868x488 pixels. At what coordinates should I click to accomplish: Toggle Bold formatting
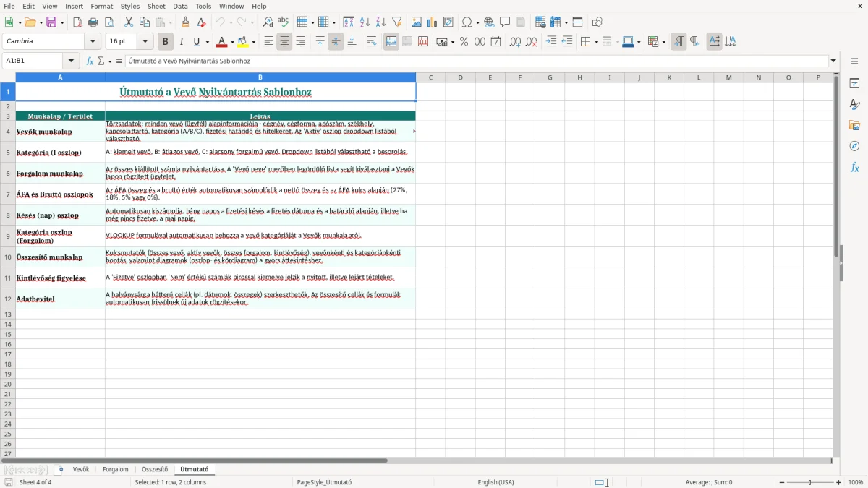tap(165, 42)
